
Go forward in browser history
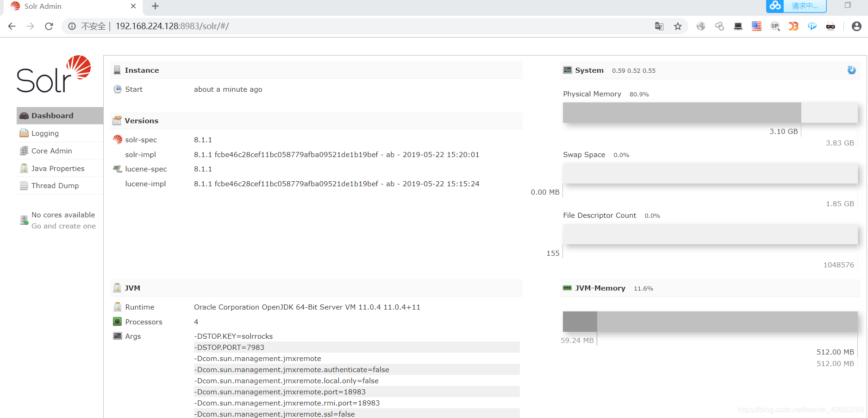[31, 26]
